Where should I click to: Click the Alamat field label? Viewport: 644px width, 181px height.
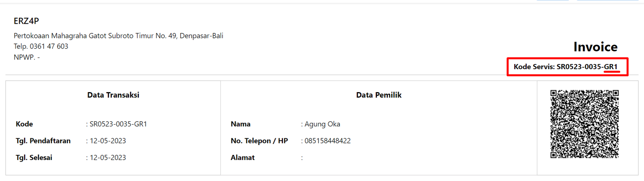point(243,158)
